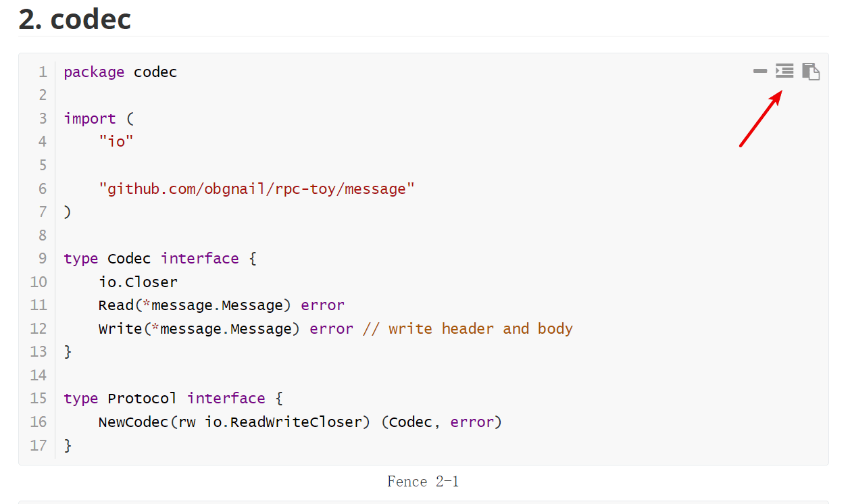Click the 'package' keyword on line 1
This screenshot has width=850, height=504.
tap(94, 72)
